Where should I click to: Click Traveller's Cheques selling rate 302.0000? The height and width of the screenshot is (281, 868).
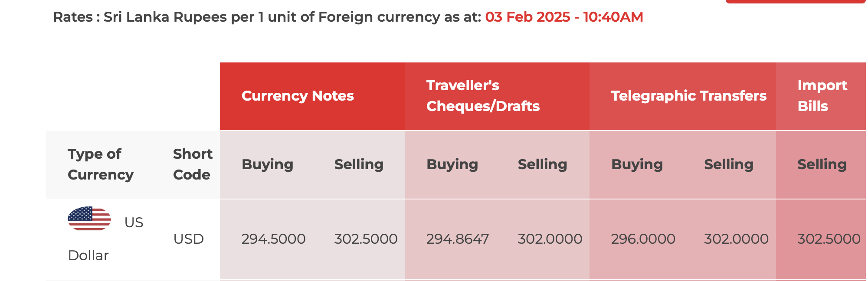click(550, 239)
